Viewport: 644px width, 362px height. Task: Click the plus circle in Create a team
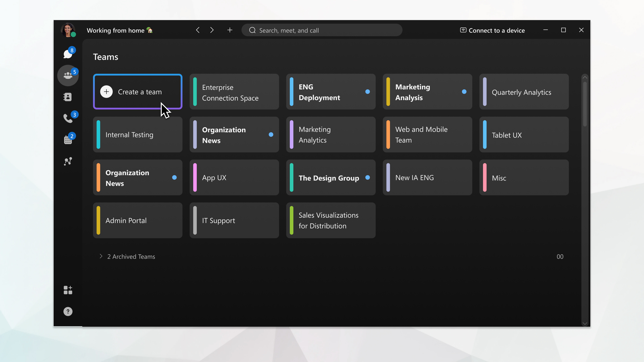[x=106, y=92]
